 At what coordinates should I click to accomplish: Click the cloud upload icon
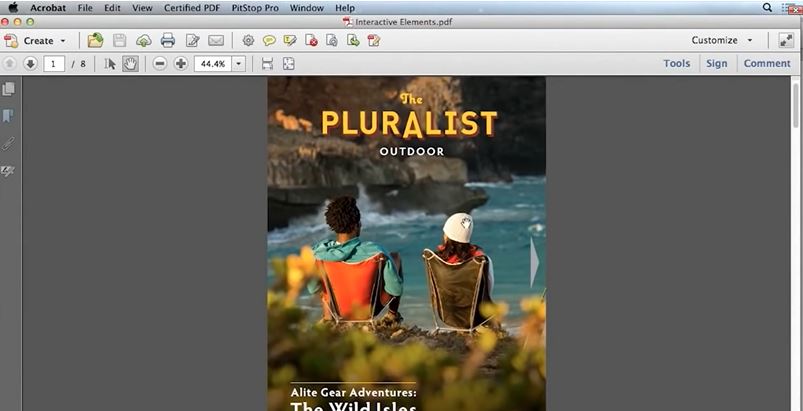tap(144, 40)
